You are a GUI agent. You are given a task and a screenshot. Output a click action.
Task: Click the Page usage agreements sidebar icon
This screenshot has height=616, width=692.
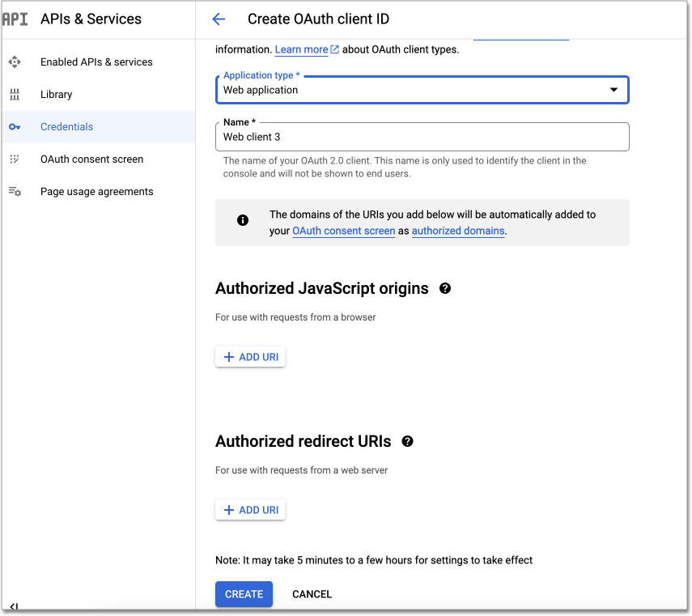click(x=14, y=191)
